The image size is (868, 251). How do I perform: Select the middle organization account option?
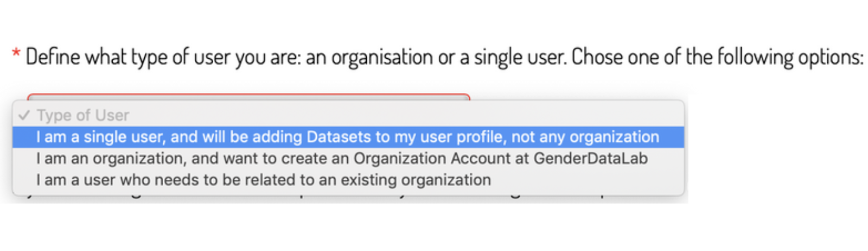[x=342, y=159]
